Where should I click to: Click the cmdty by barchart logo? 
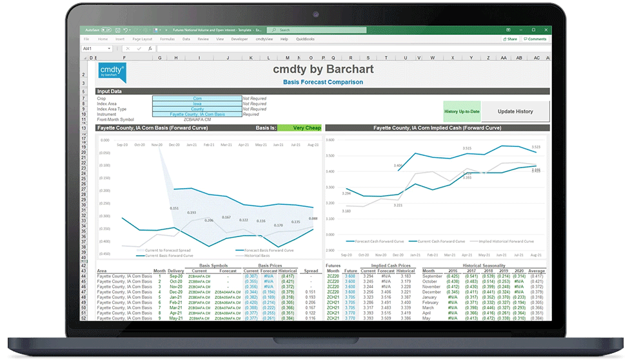[x=112, y=72]
